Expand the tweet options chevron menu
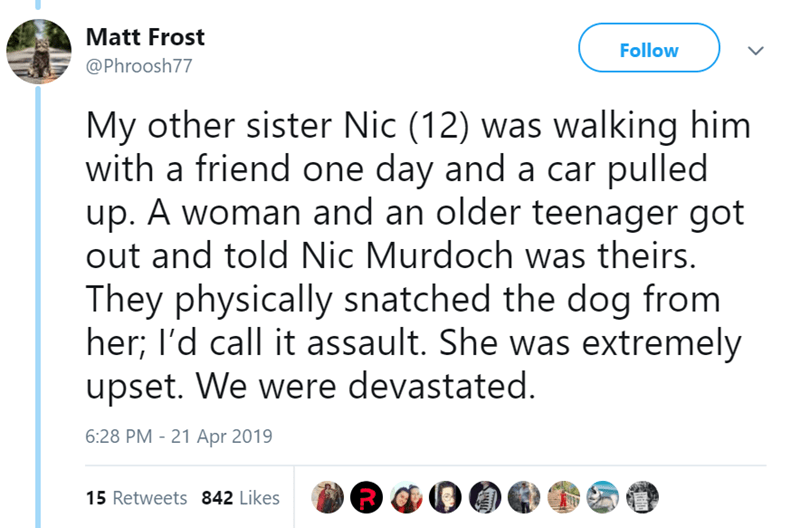Image resolution: width=800 pixels, height=528 pixels. tap(758, 50)
